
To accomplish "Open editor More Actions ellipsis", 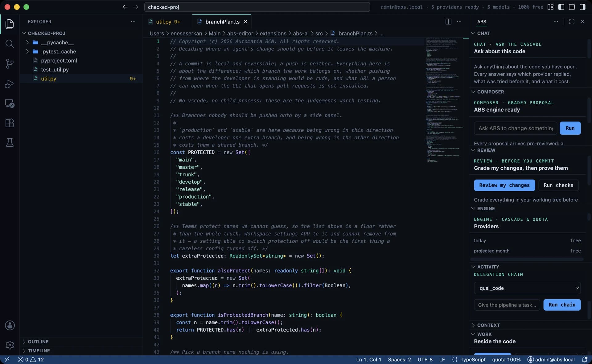I will click(x=459, y=22).
